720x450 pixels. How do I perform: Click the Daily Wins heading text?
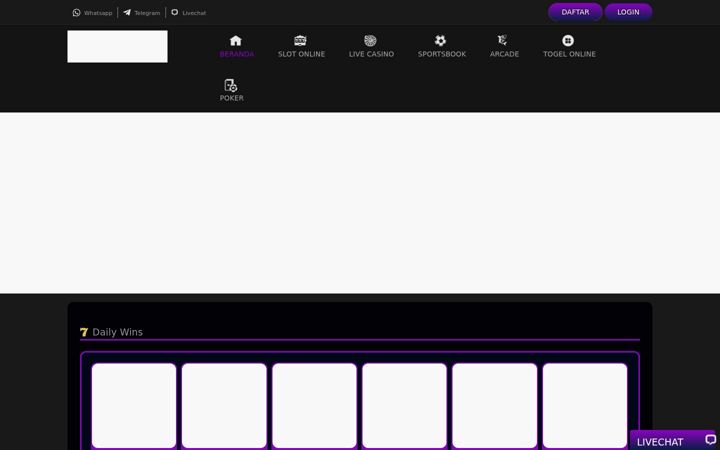click(x=118, y=332)
